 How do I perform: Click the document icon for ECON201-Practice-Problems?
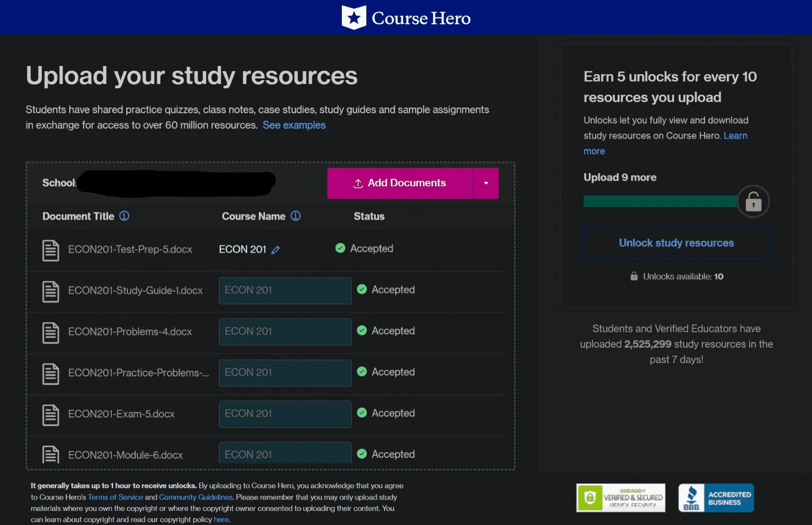coord(51,374)
